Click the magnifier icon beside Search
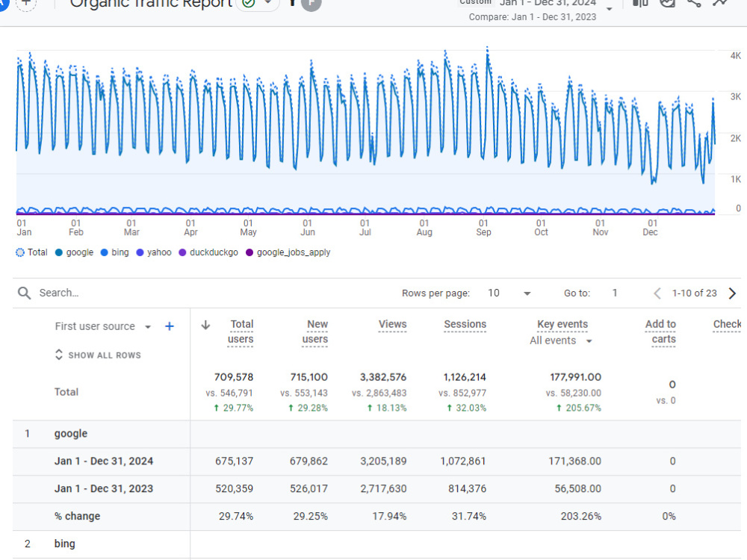Screen dimensions: 747x560 coord(25,293)
